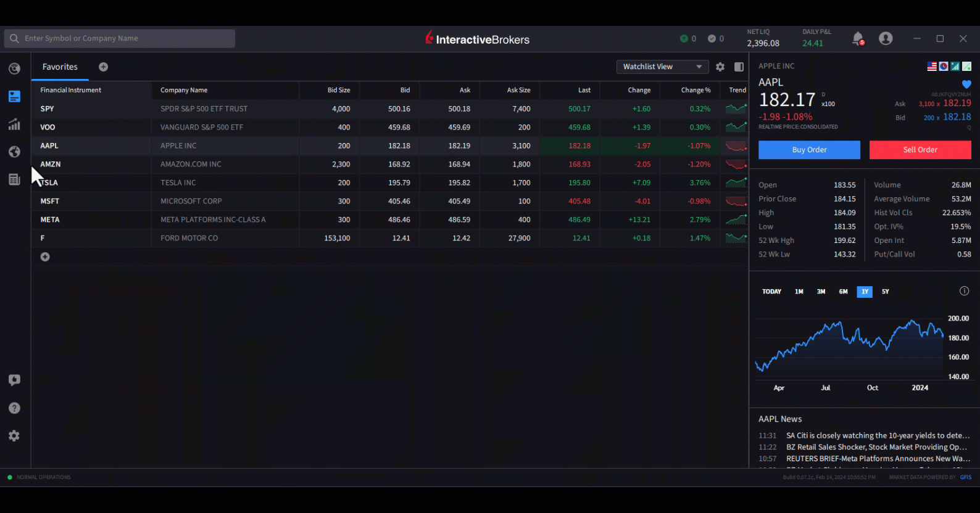Click the META last price 486.49
This screenshot has height=513, width=980.
(x=579, y=220)
